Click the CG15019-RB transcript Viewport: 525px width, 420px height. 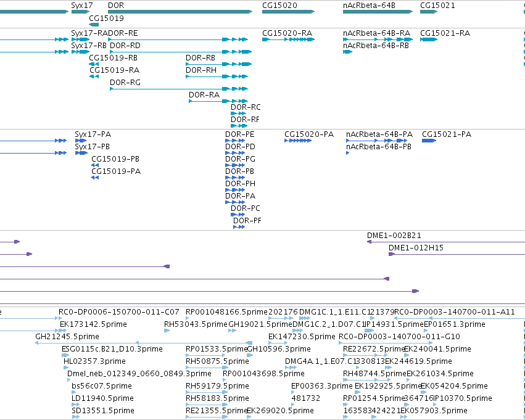(94, 64)
